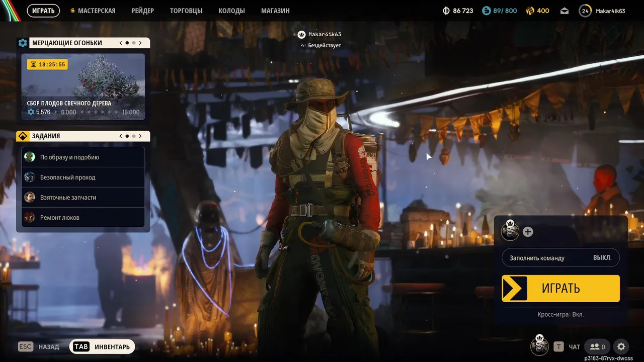Open inventory with Tab Инвентарь button
Viewport: 644px width, 362px height.
pos(102,346)
